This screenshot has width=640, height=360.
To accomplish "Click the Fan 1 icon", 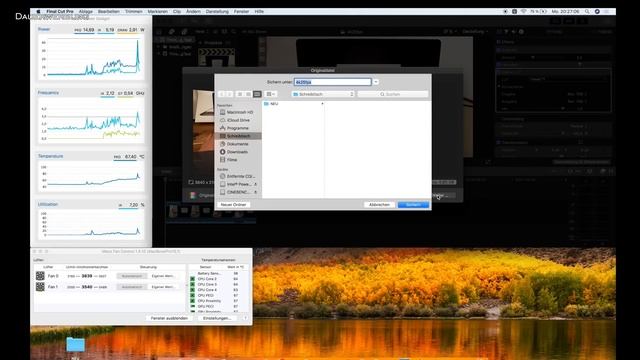I will pos(40,287).
